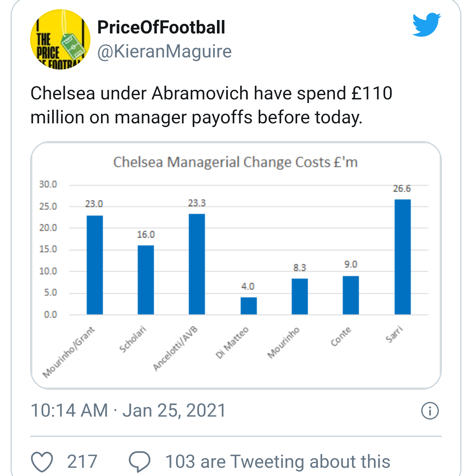
Task: Open the Chelsea Managerial Change Costs chart image
Action: point(236,265)
